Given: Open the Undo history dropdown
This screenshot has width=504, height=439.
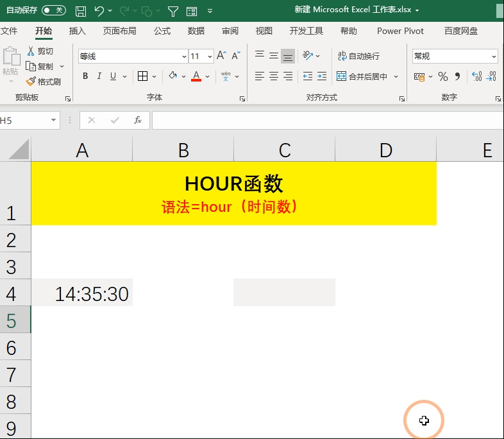Looking at the screenshot, I should 110,11.
